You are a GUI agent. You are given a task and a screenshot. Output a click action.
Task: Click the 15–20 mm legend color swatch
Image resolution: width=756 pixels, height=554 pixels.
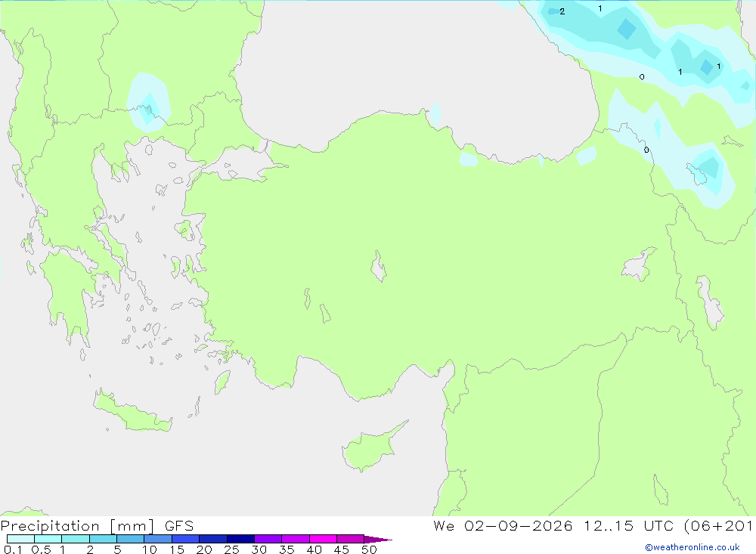[186, 539]
